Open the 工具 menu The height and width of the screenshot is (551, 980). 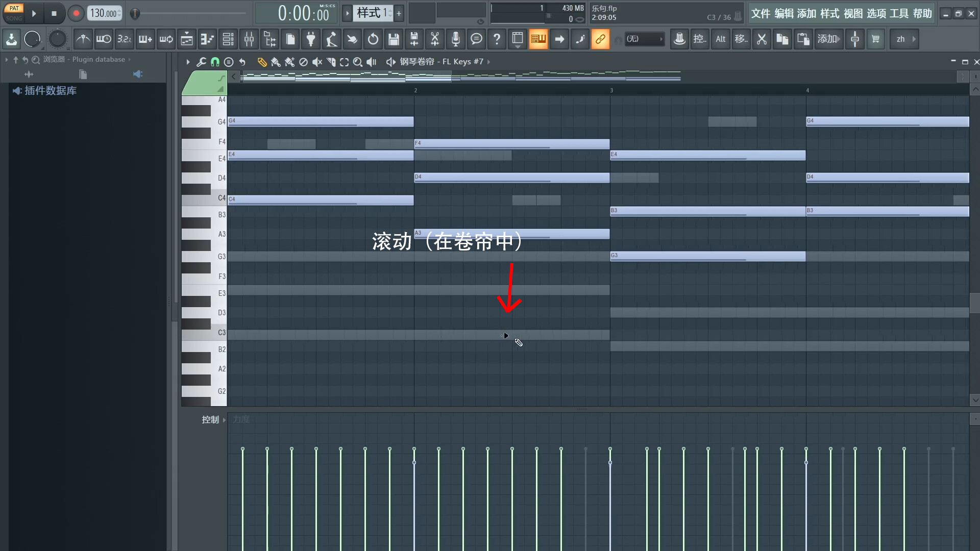click(899, 13)
